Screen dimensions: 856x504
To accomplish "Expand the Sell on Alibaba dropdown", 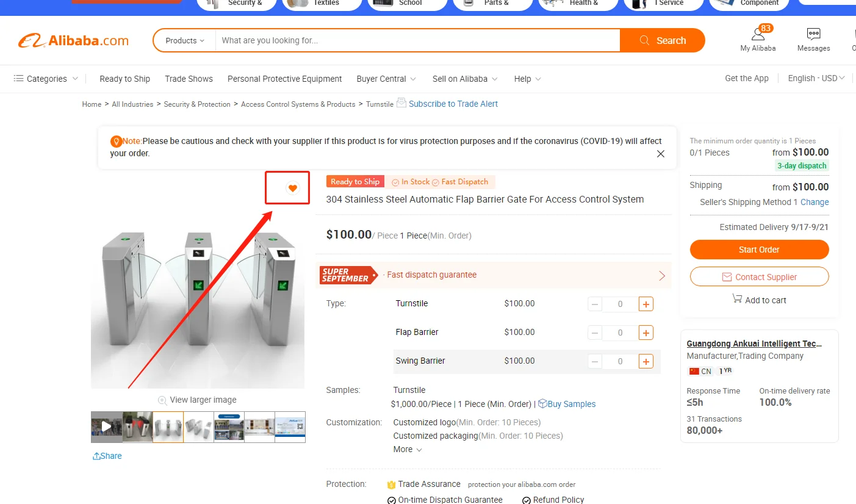I will pos(465,79).
